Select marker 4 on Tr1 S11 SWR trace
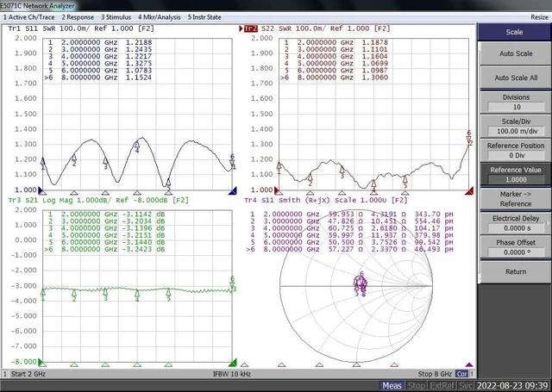This screenshot has height=392, width=552. pyautogui.click(x=137, y=146)
